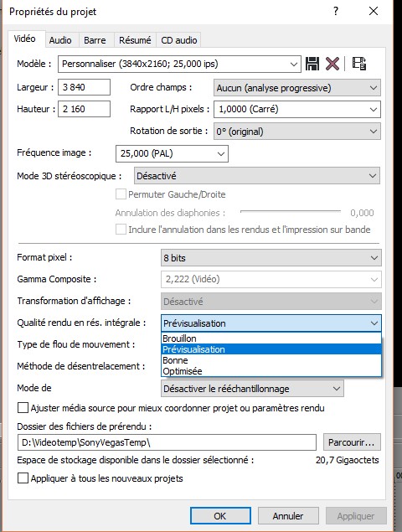Delete the template using red X icon
The height and width of the screenshot is (532, 402).
(332, 64)
